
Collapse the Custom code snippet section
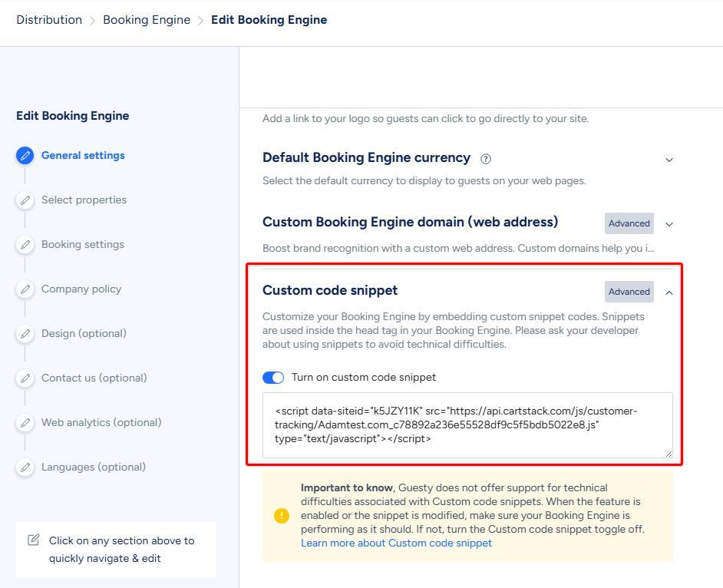click(669, 292)
